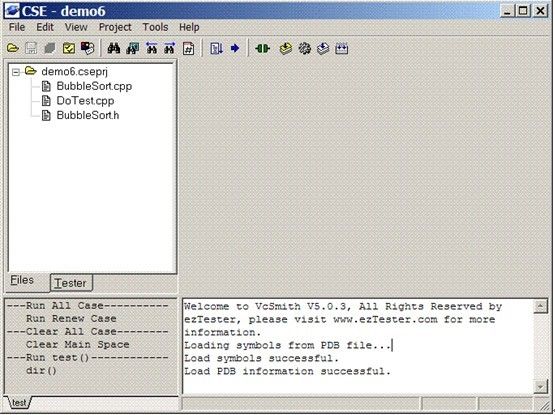Click binoculars with right arrow find next
This screenshot has height=415, width=555.
(170, 48)
